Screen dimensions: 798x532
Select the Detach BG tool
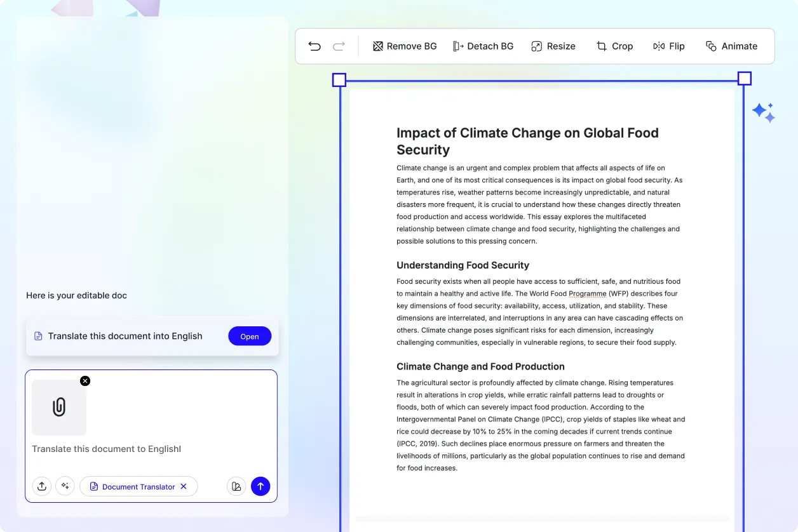click(x=483, y=46)
